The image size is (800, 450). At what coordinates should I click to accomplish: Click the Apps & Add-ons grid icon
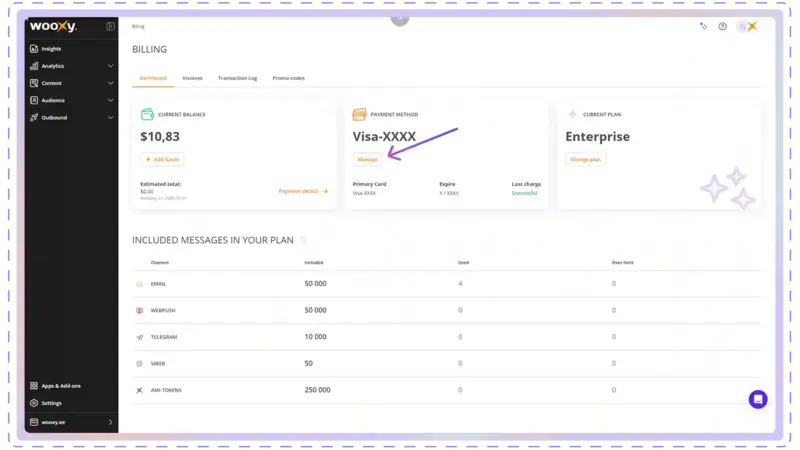[x=34, y=386]
